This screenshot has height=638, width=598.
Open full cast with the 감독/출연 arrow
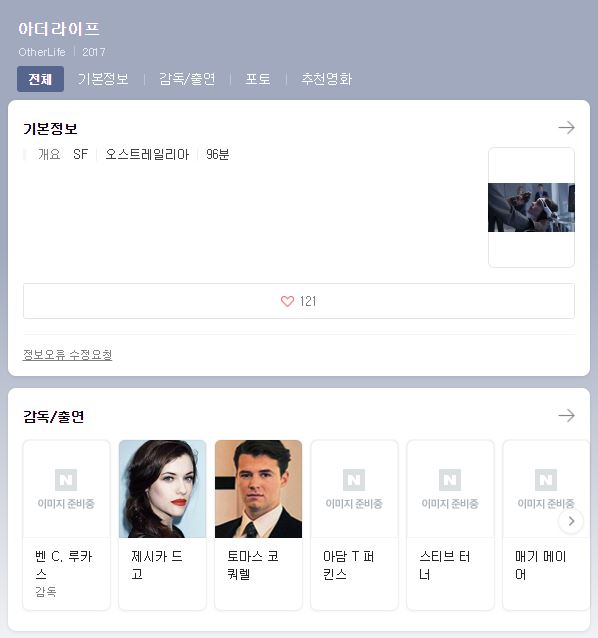[x=566, y=415]
